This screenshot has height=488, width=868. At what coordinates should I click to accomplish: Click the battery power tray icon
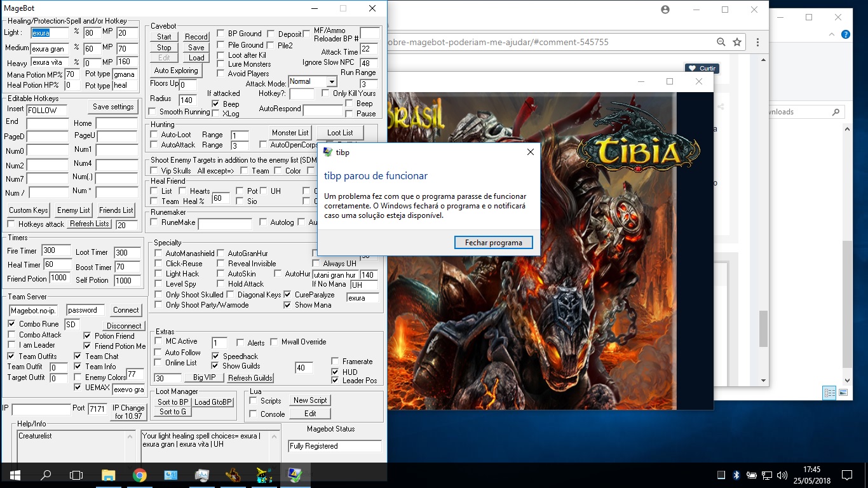click(752, 475)
